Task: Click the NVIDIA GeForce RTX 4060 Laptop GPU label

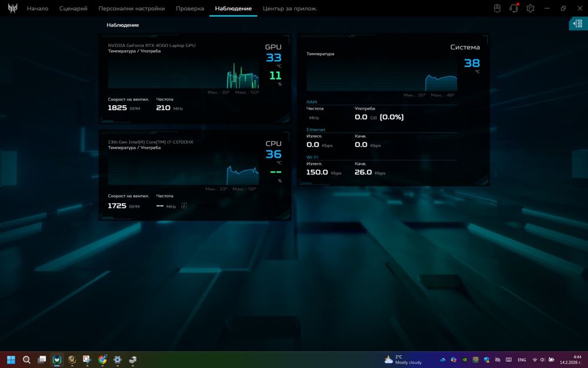Action: [x=152, y=45]
